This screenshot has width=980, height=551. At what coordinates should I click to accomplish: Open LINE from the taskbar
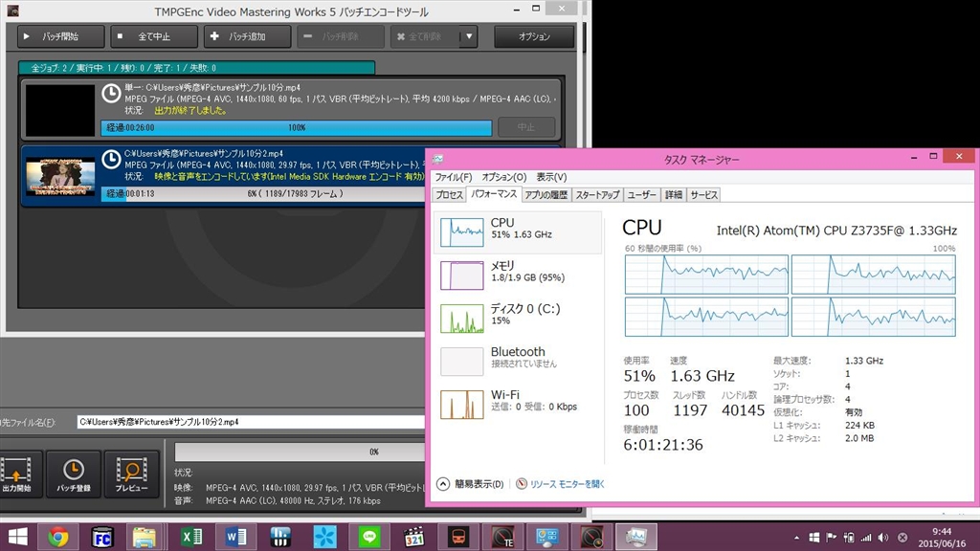pos(369,538)
